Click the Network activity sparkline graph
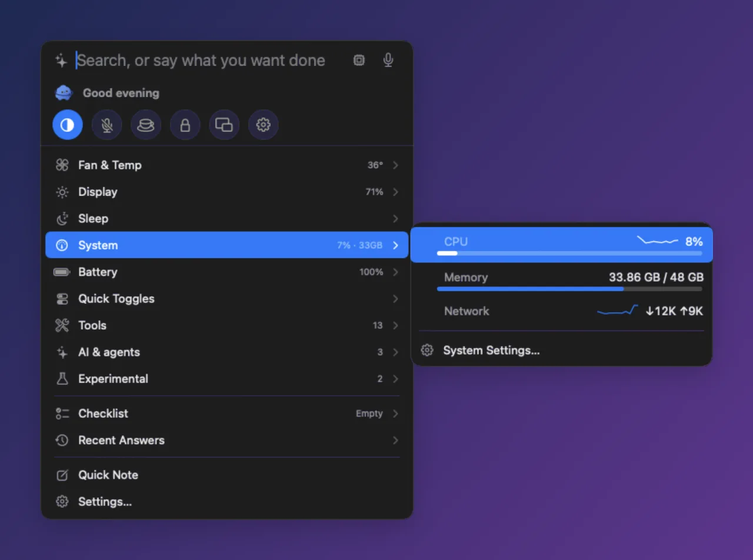The height and width of the screenshot is (560, 753). click(x=618, y=310)
